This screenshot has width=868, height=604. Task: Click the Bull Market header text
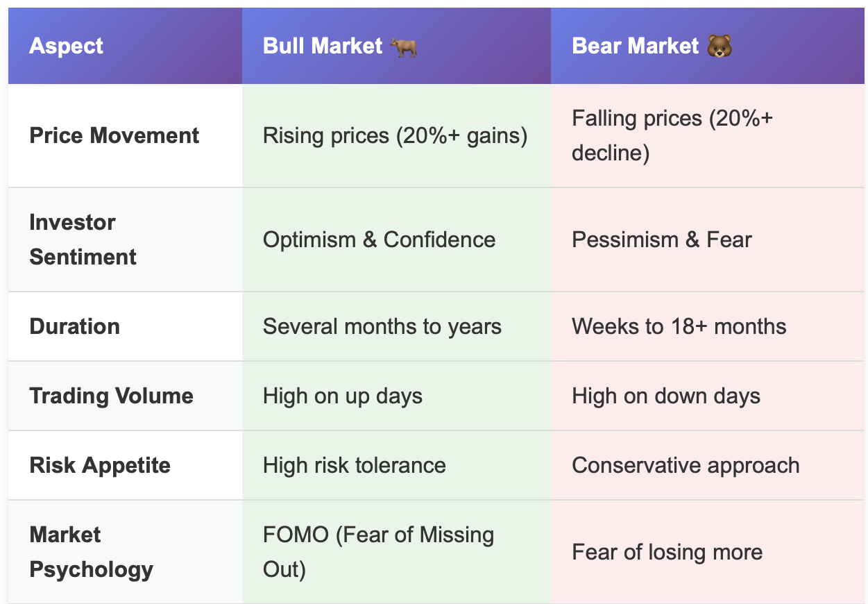pos(323,47)
